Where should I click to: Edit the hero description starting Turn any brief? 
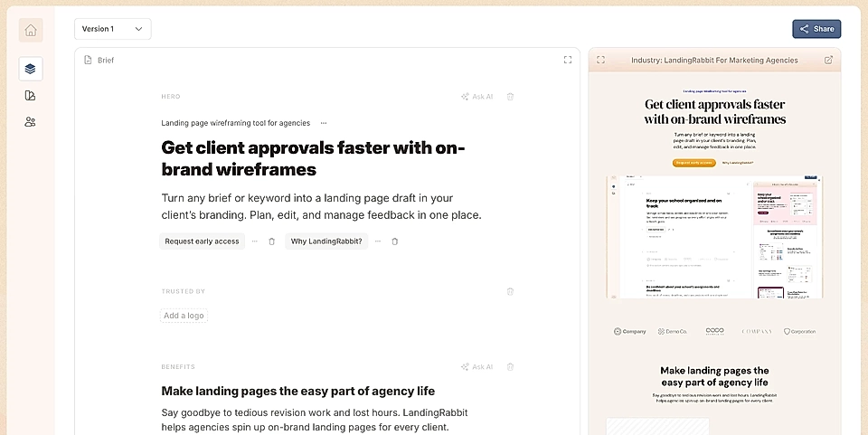[322, 206]
